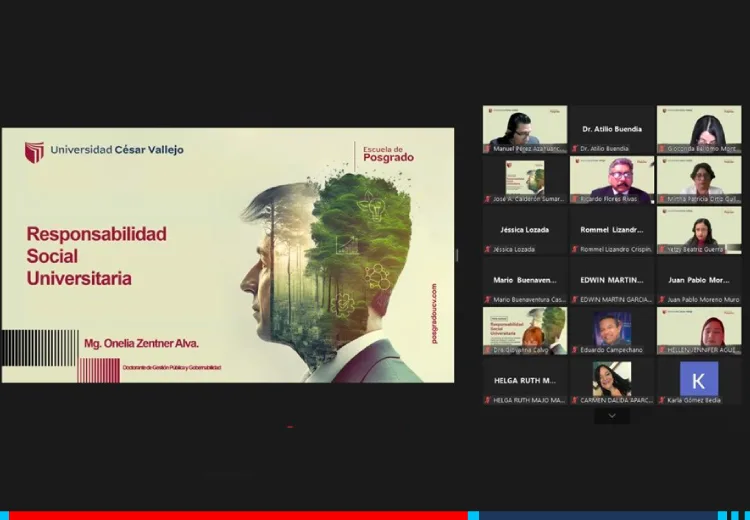The image size is (750, 520).
Task: Click muted mic icon beside Dra. Giovanna Calvo
Action: [487, 350]
